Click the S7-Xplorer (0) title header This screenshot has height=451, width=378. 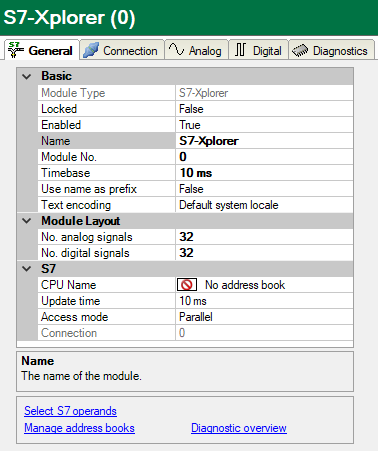[69, 17]
